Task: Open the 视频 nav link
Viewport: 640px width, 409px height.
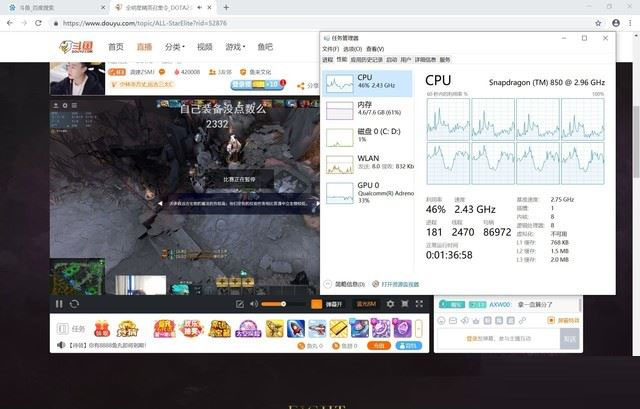Action: click(204, 47)
